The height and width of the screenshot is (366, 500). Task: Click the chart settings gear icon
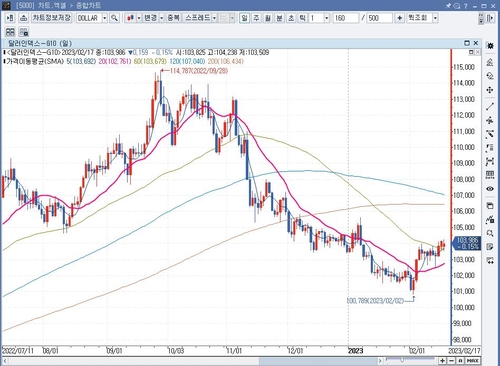point(490,46)
